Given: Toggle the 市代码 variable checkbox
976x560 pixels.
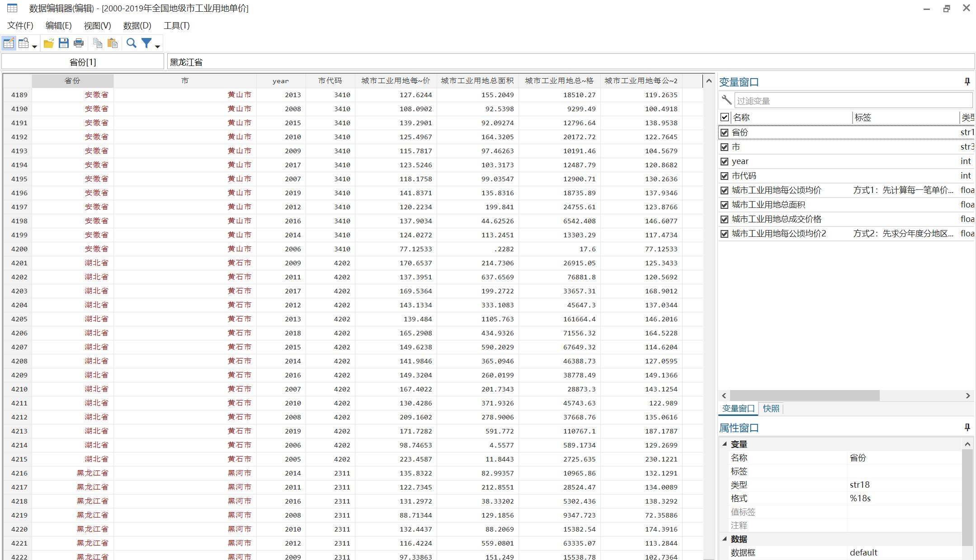Looking at the screenshot, I should [x=725, y=176].
